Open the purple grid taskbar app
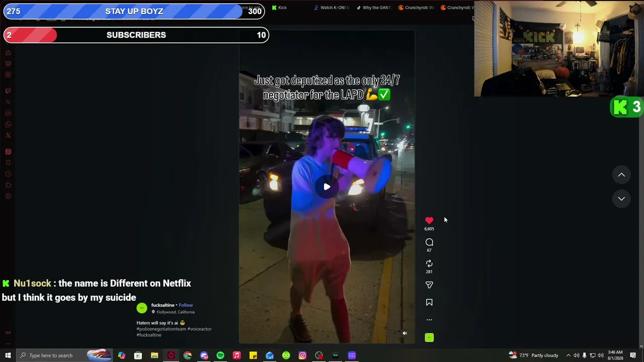The image size is (644, 362). 352,355
